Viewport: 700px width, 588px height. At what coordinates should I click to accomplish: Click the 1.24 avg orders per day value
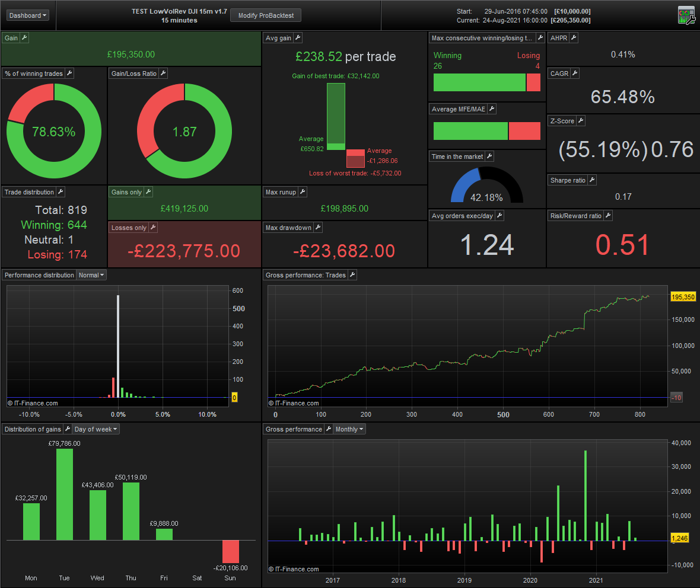pyautogui.click(x=487, y=245)
